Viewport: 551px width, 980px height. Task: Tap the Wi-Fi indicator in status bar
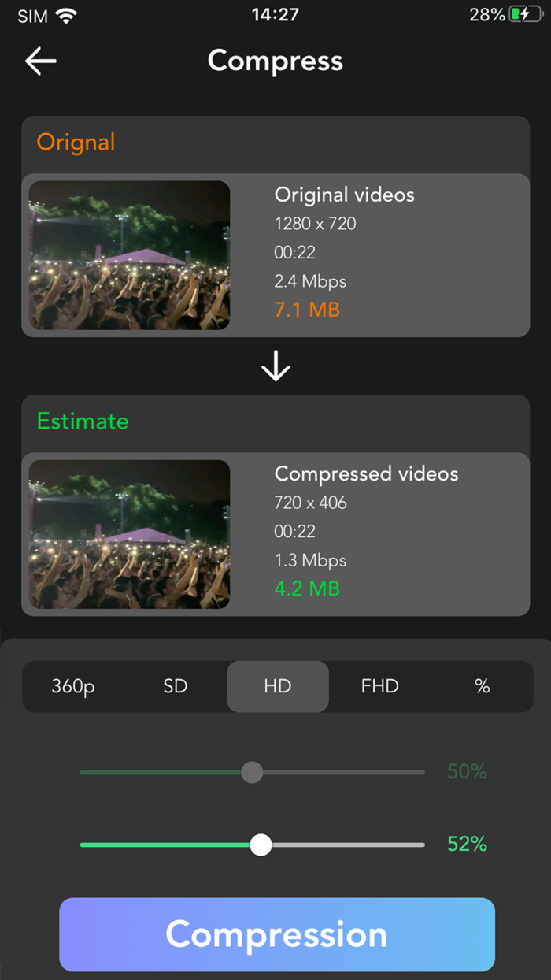[x=65, y=14]
